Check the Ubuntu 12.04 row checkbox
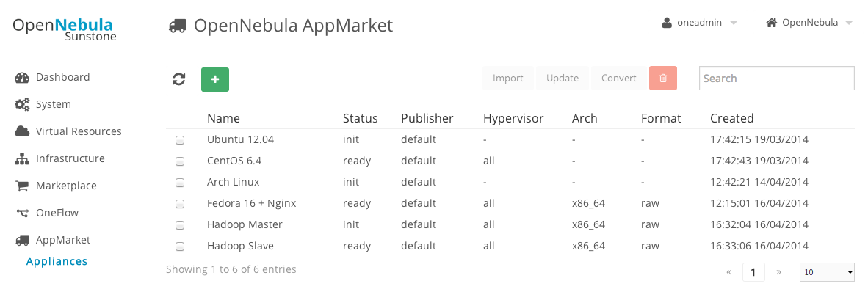Viewport: 868px width, 303px height. tap(180, 140)
